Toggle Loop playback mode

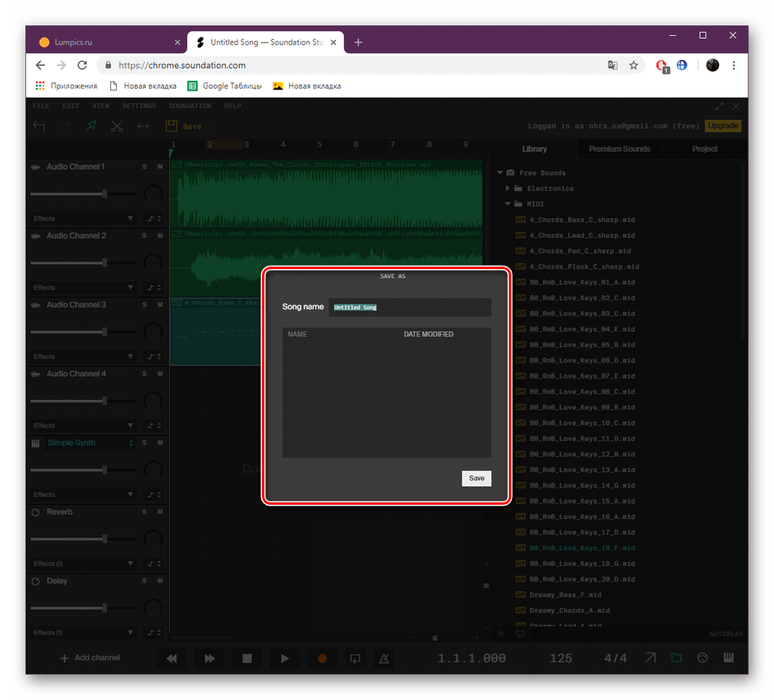(x=355, y=658)
